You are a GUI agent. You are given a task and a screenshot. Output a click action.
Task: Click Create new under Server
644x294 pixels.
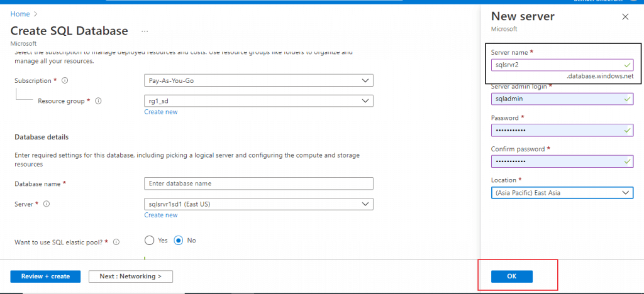[160, 215]
